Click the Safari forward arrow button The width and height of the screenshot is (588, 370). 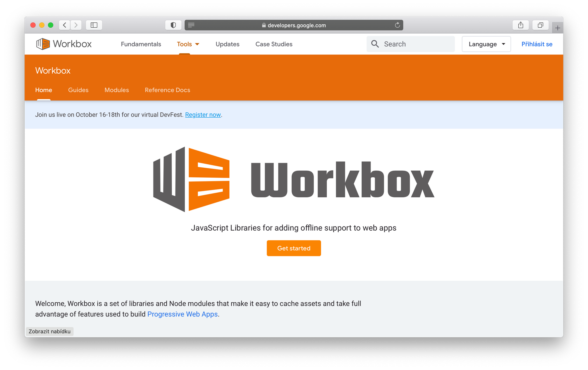click(x=76, y=25)
